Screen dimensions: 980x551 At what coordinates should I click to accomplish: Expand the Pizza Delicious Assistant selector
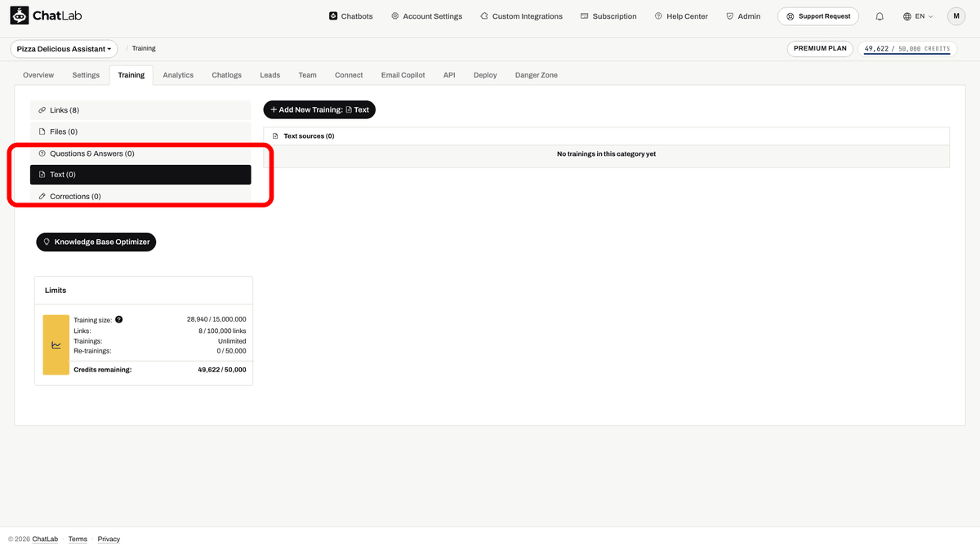65,49
